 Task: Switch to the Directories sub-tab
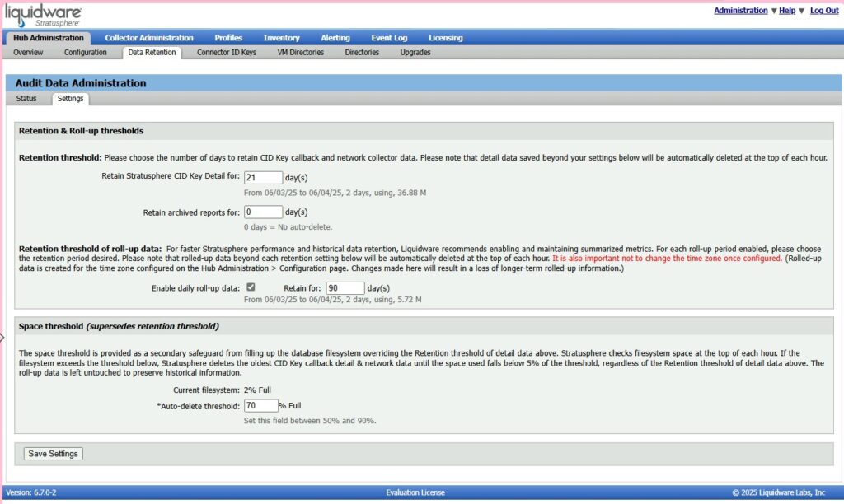362,52
